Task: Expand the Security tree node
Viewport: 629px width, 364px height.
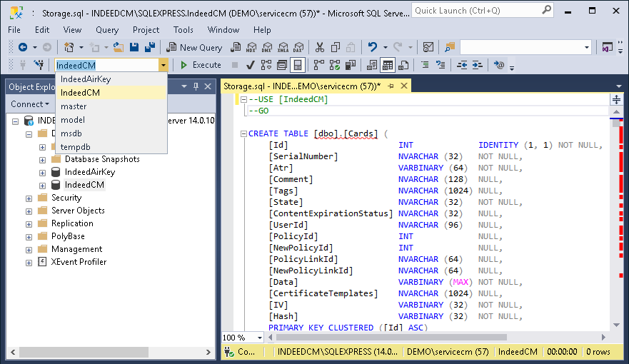Action: (x=29, y=198)
